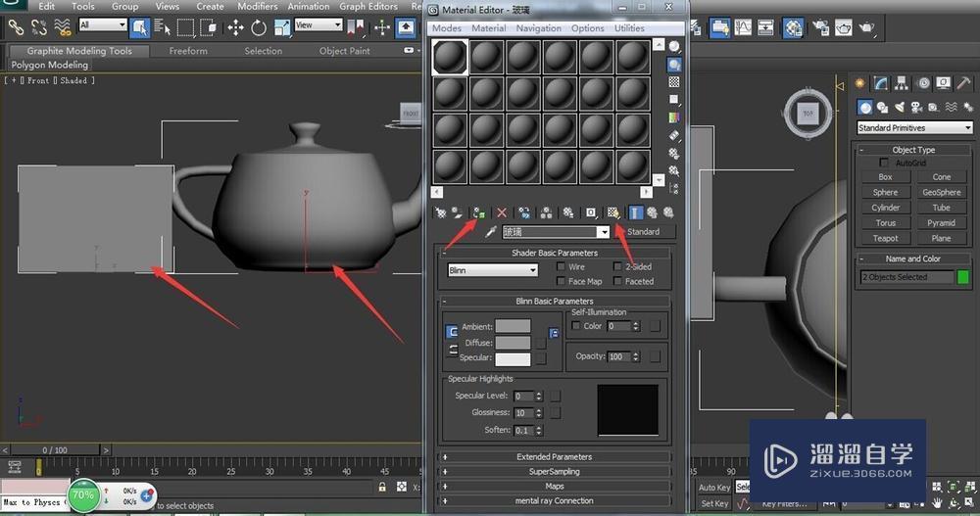
Task: Click Put to Library icon
Action: click(568, 213)
